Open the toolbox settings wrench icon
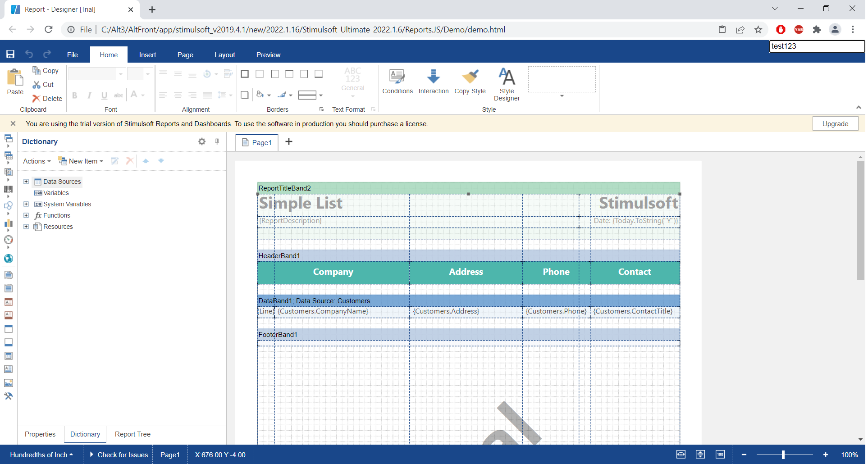 [x=9, y=396]
